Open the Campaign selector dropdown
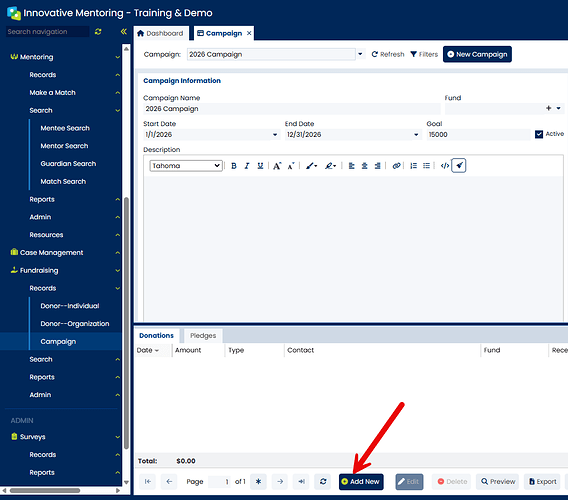The image size is (568, 500). pos(360,54)
